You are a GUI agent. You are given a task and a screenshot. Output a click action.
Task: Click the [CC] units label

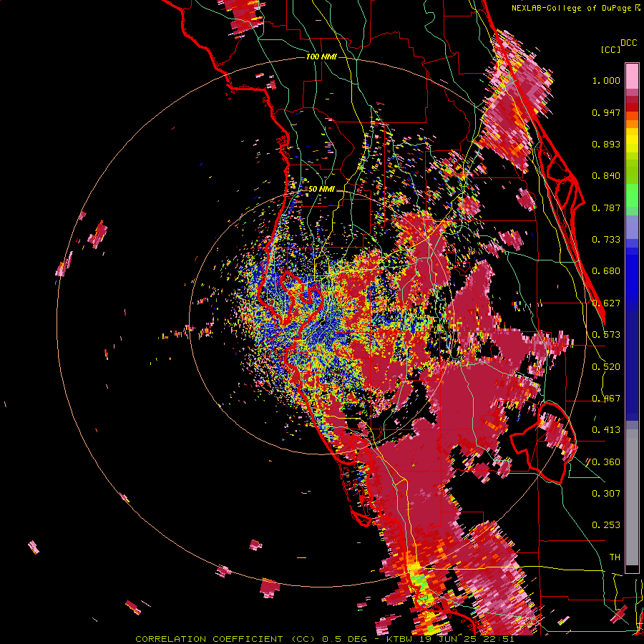(610, 49)
